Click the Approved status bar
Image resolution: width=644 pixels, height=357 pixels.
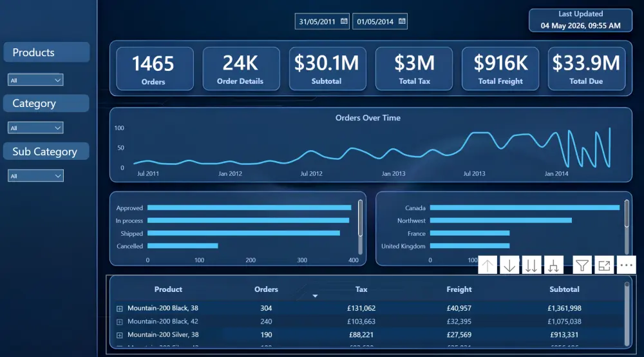click(x=249, y=208)
